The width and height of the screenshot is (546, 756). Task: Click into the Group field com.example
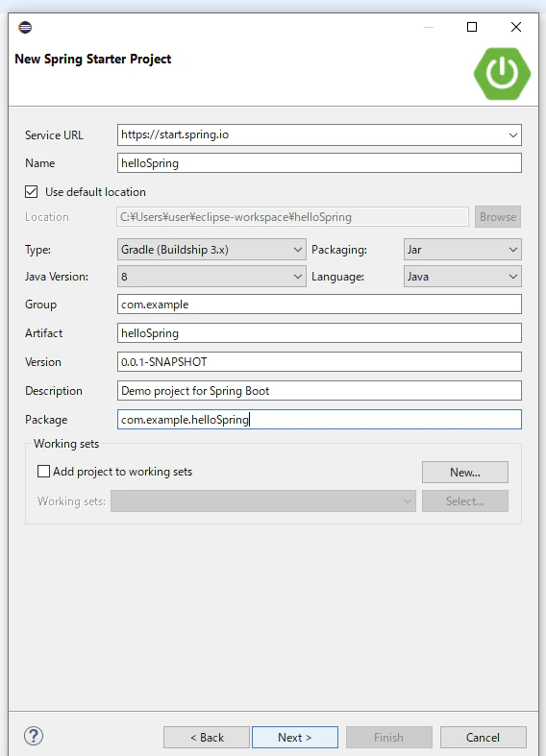pos(319,305)
